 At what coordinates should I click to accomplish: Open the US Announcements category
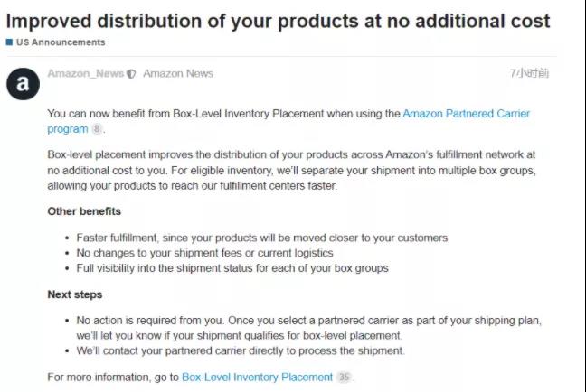coord(60,42)
